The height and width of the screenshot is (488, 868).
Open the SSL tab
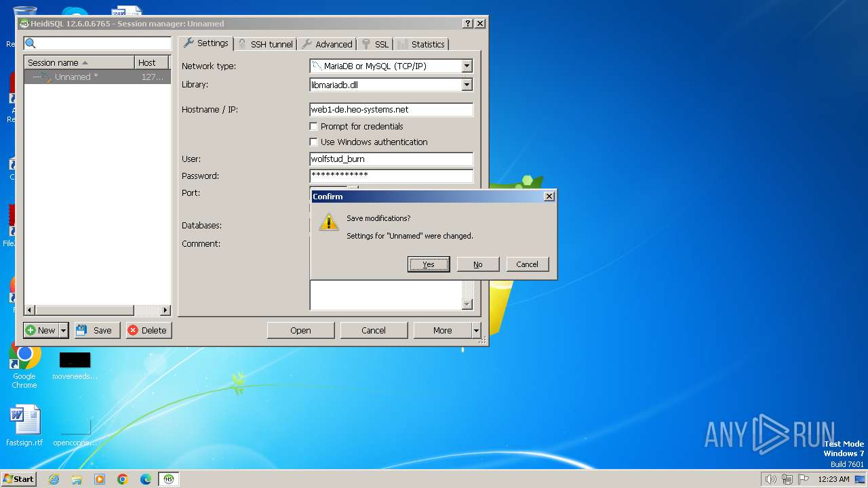pyautogui.click(x=375, y=44)
